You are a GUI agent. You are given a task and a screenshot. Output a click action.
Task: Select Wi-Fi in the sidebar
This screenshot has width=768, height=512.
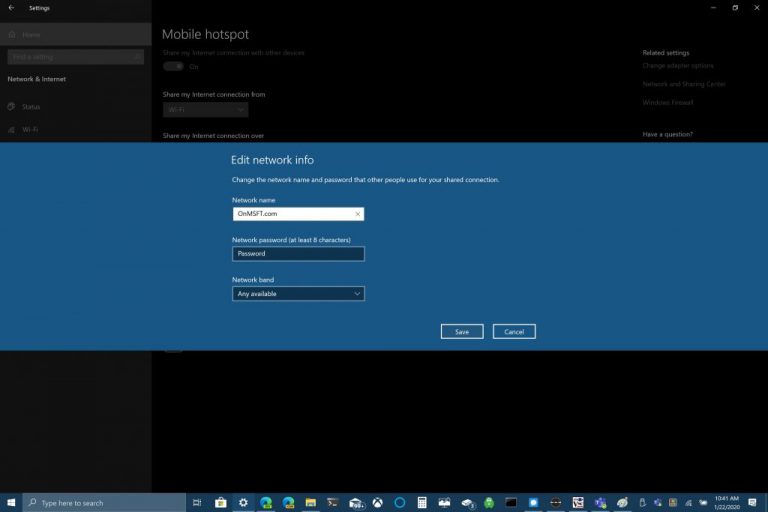tap(30, 129)
